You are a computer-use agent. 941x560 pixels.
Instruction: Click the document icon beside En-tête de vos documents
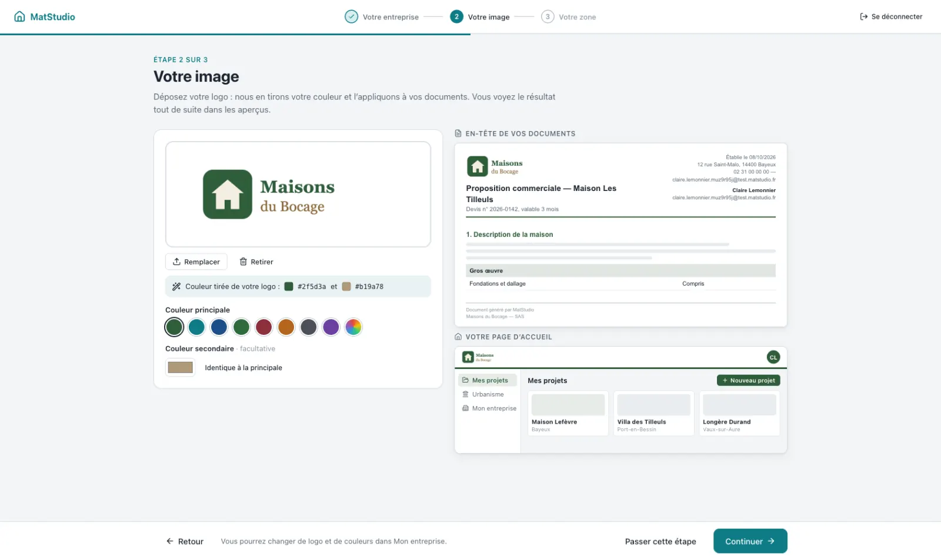click(x=458, y=133)
